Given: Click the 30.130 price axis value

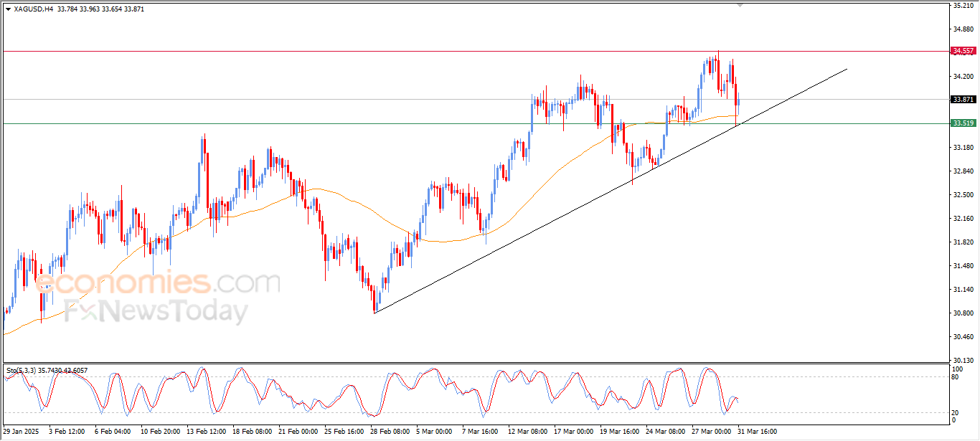Looking at the screenshot, I should (963, 361).
